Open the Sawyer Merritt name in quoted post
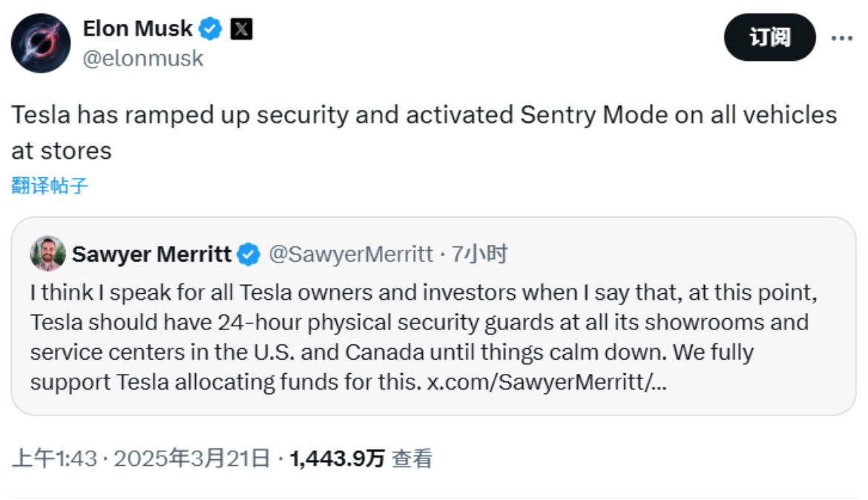Image resolution: width=868 pixels, height=500 pixels. (151, 254)
